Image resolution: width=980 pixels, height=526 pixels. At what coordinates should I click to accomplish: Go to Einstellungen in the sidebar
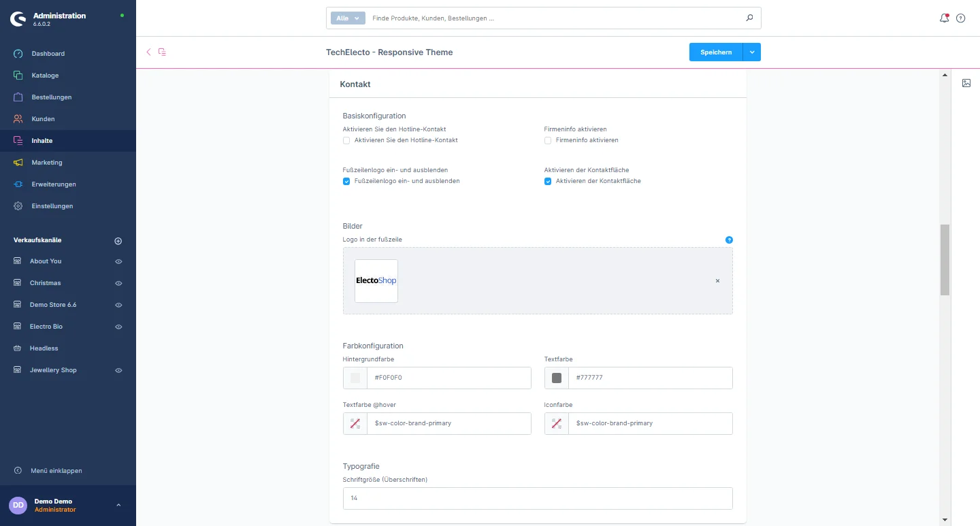[x=52, y=206]
